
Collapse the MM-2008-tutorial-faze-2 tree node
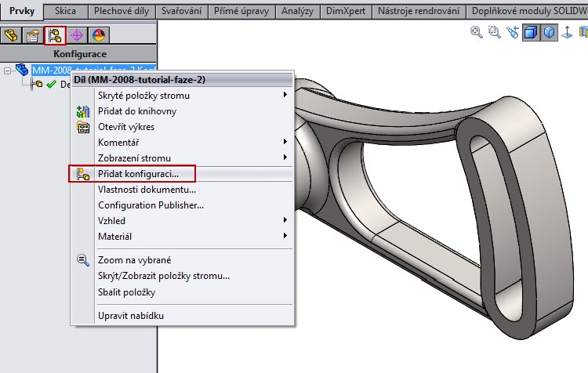[8, 71]
